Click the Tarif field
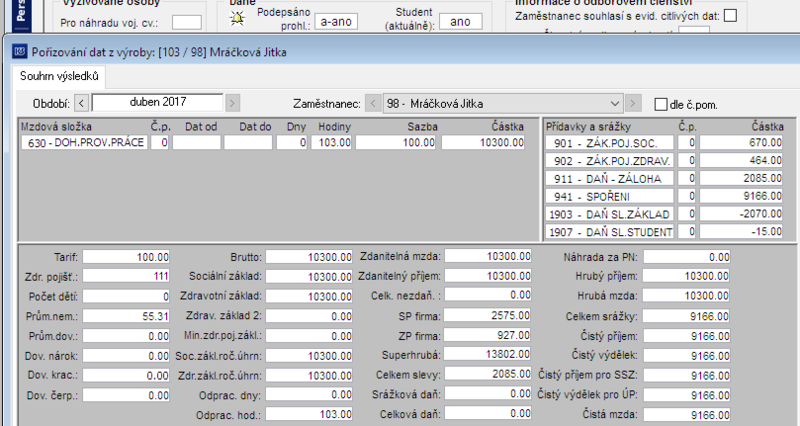 coord(126,257)
